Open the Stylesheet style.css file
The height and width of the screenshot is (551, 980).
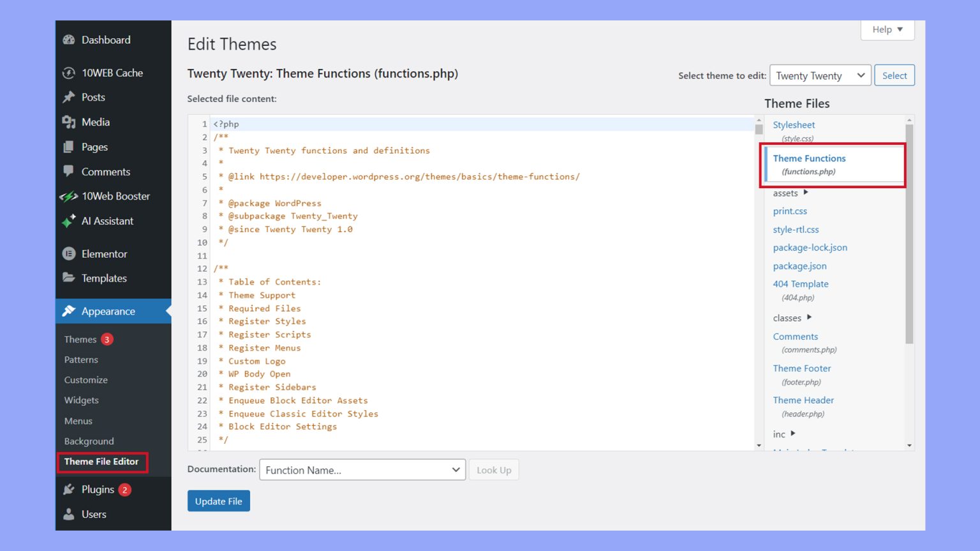pyautogui.click(x=794, y=124)
